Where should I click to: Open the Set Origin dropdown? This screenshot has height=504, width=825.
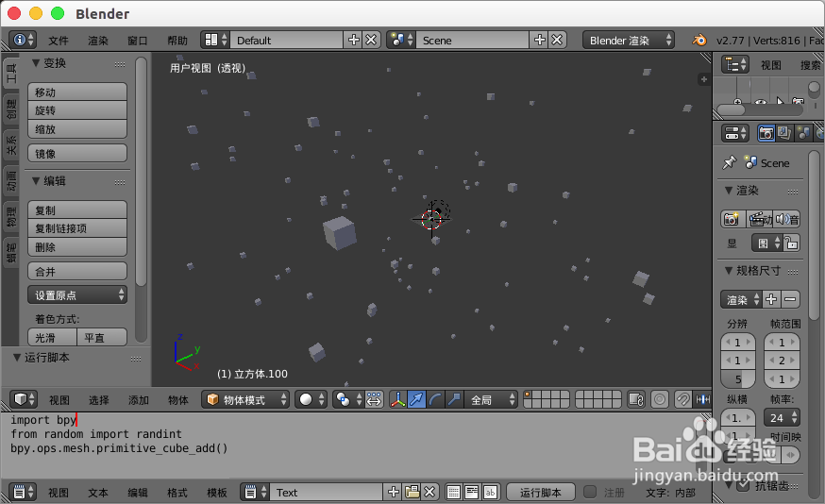click(77, 295)
